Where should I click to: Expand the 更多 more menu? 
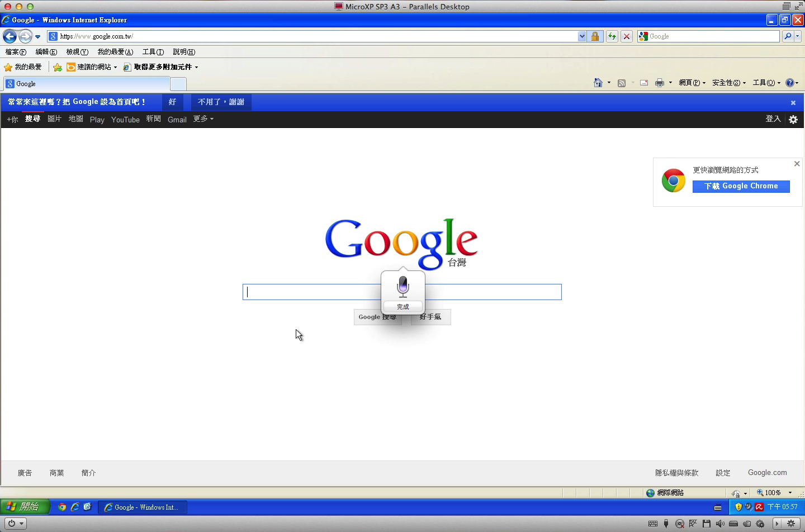203,119
